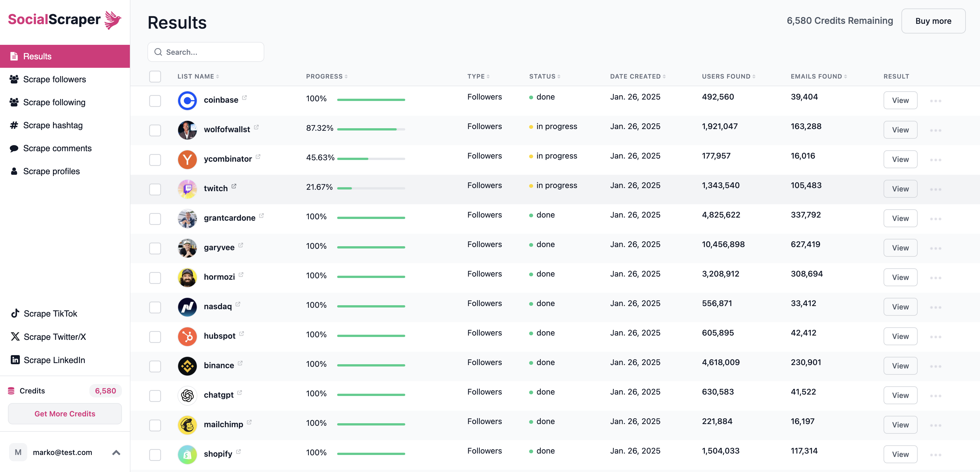The width and height of the screenshot is (980, 472).
Task: Open more options for shopify row
Action: (x=935, y=455)
